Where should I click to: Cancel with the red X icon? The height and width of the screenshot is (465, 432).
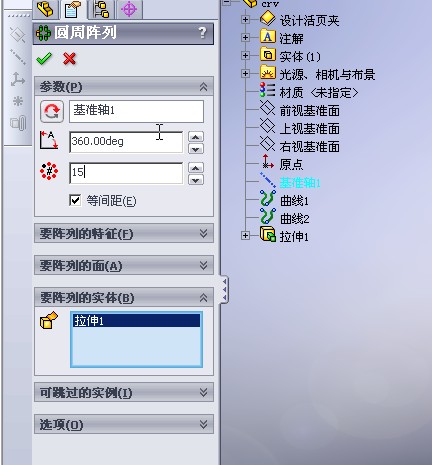[69, 59]
